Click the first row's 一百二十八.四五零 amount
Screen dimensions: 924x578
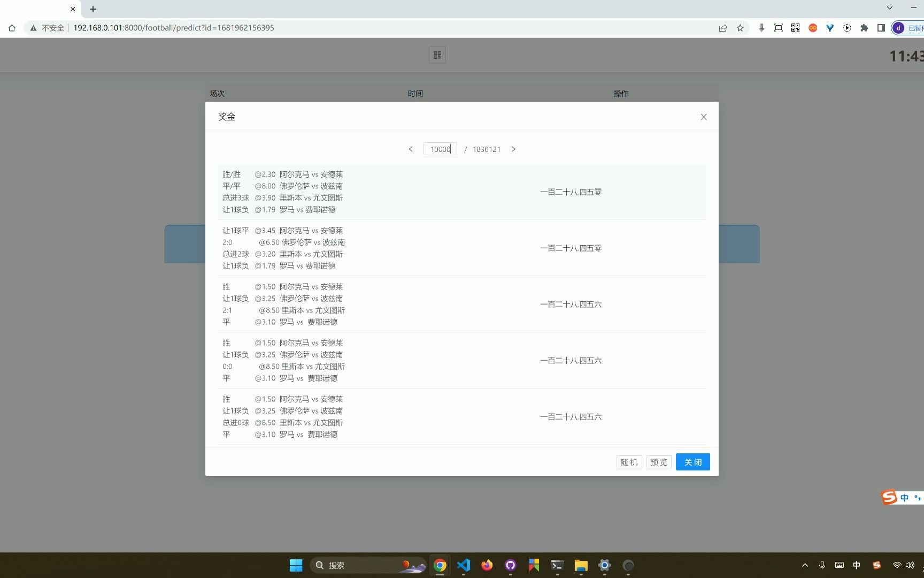(571, 192)
